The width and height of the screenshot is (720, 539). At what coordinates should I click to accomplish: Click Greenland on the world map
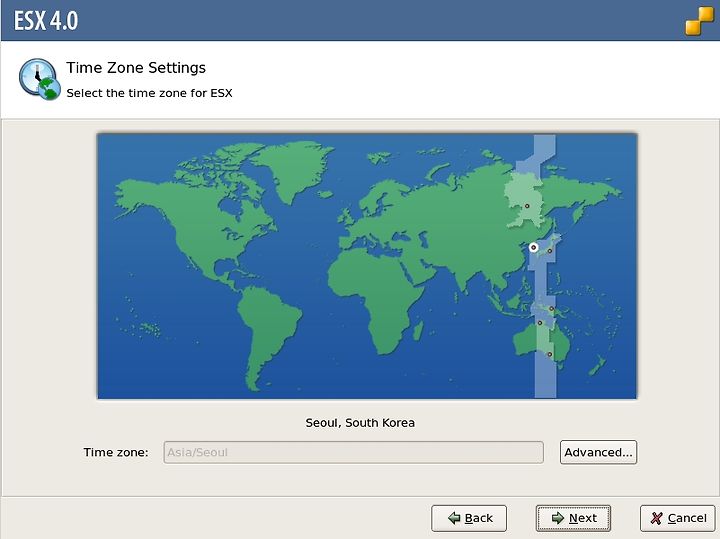coord(292,168)
